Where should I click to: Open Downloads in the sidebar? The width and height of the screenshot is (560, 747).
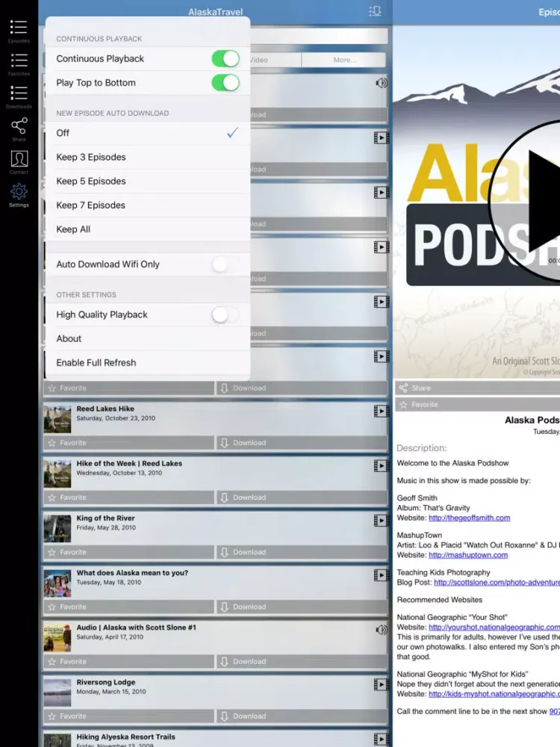point(19,96)
